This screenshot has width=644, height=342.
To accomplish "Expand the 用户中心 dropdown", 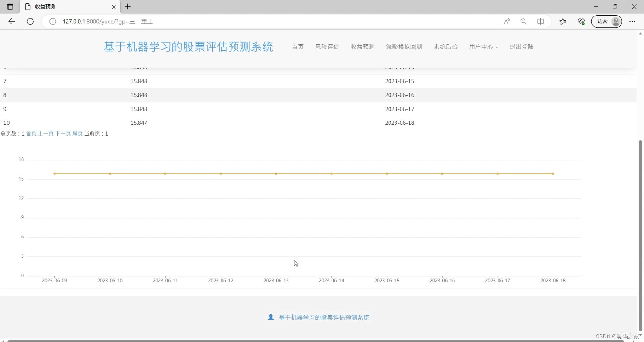I will coord(484,47).
